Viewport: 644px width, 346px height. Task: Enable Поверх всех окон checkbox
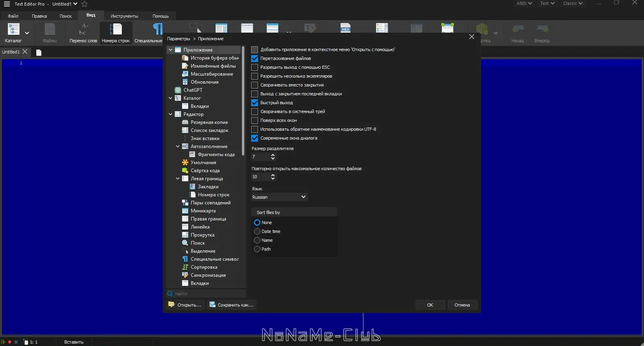tap(255, 120)
